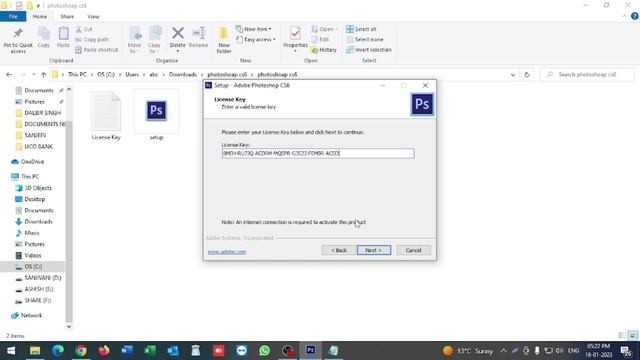This screenshot has width=640, height=360.
Task: Click the Copy ribbon icon
Action: [44, 38]
